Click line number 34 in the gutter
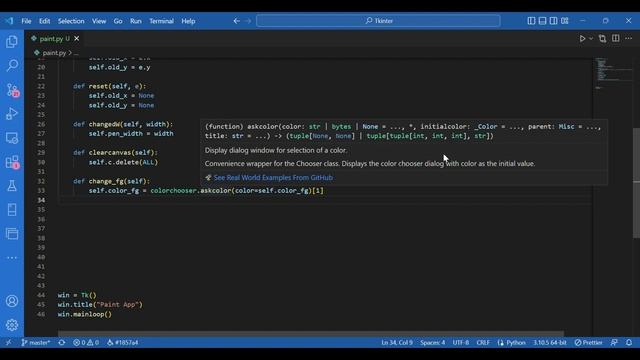 [x=41, y=200]
